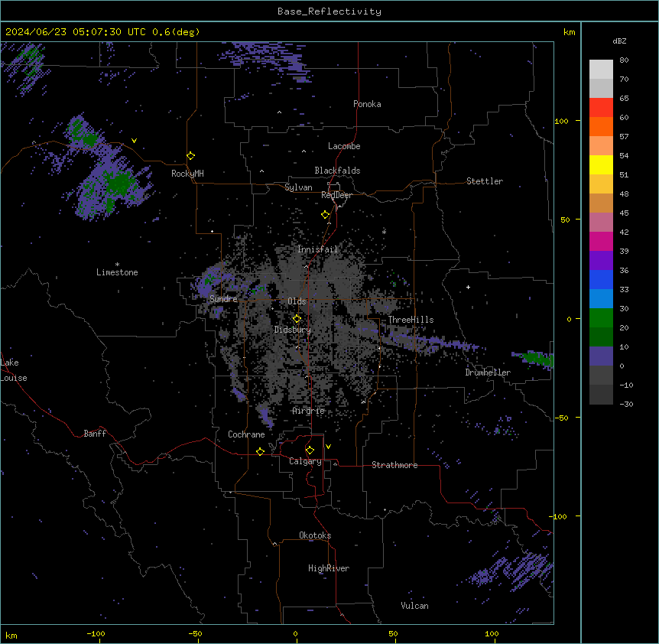Click the 100 tick on the right axis
Viewport: 659px width, 644px height.
point(561,121)
